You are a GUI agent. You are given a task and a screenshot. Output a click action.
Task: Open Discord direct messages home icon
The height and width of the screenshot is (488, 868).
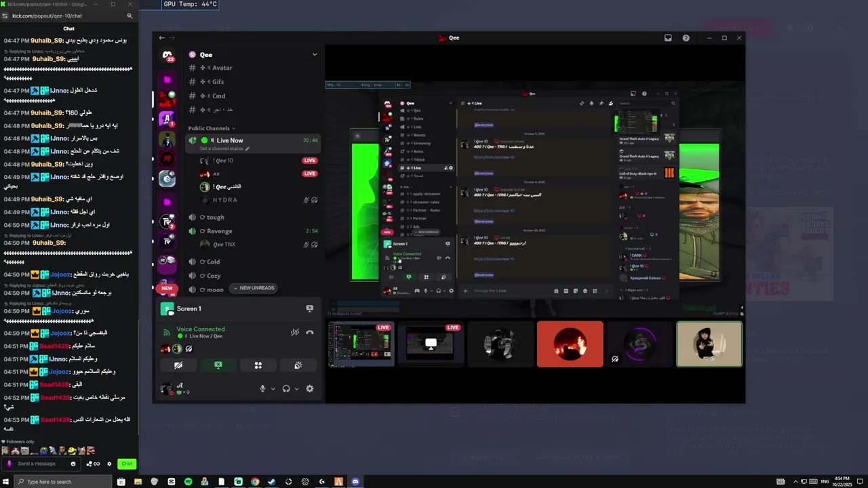click(167, 56)
